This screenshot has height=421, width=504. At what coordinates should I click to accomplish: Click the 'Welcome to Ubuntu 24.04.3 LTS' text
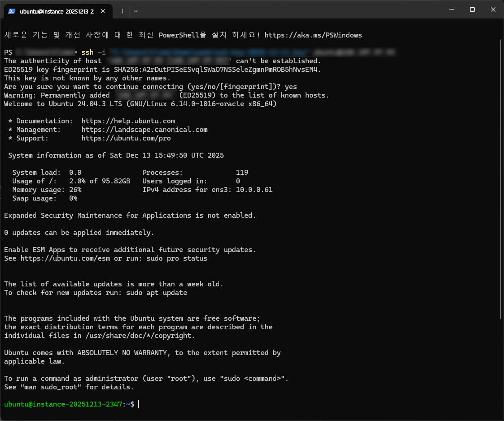click(63, 104)
